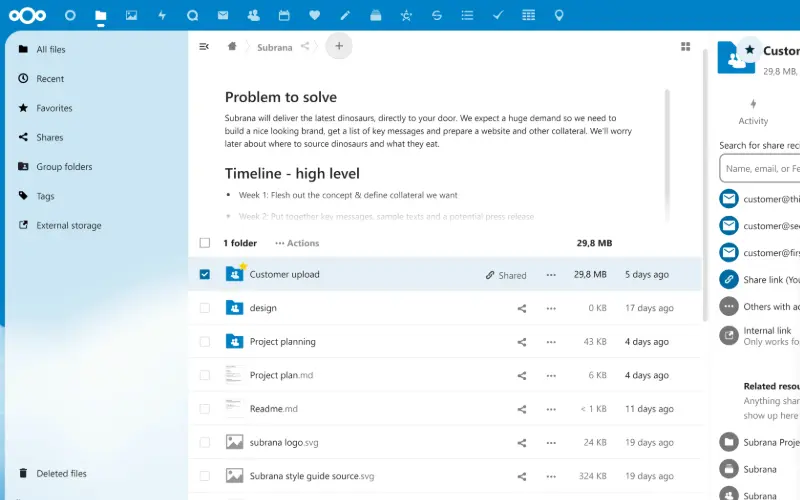Screen dimensions: 800x500
Task: Open the Tables grid app icon
Action: tap(529, 15)
